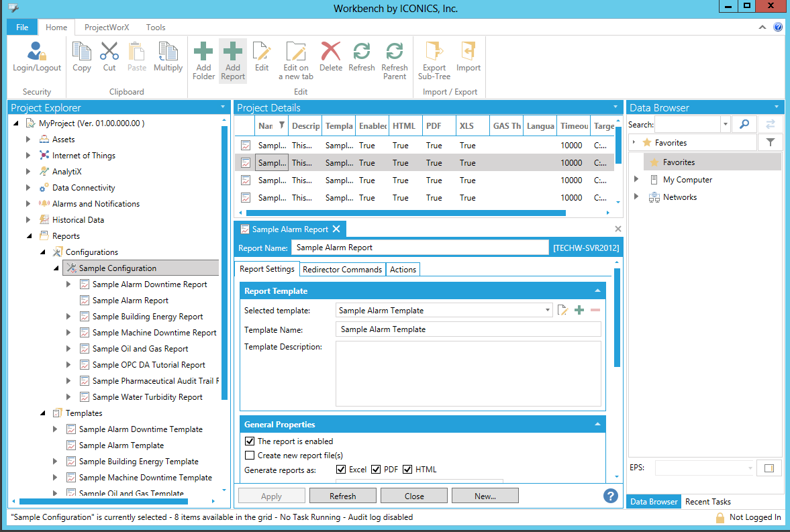The image size is (790, 532).
Task: Click the Report Name input field
Action: [419, 248]
